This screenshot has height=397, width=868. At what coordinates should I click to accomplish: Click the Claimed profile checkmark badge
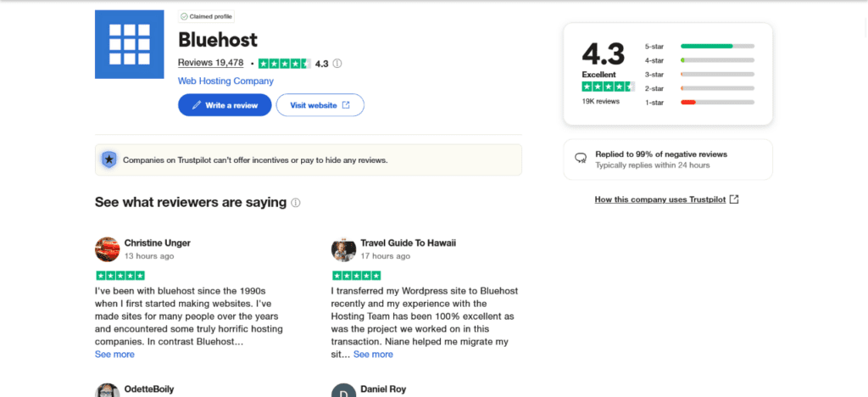point(207,17)
